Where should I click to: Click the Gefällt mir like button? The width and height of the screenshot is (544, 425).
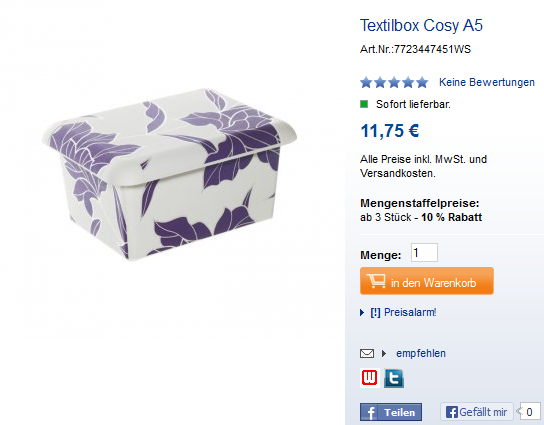click(x=477, y=412)
